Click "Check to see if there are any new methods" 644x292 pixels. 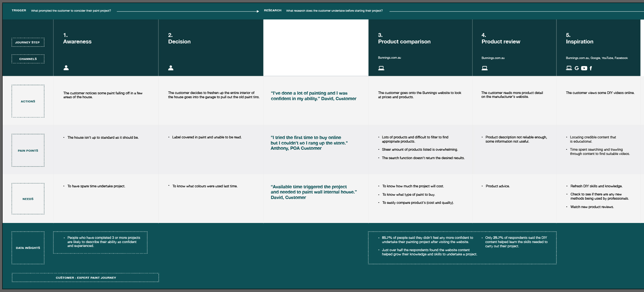point(600,196)
